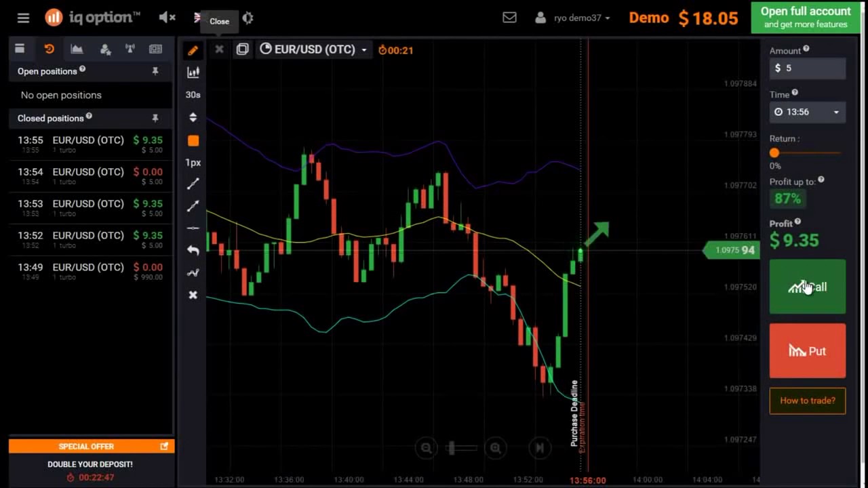Pin the Open positions section
Screen dimensions: 868x488
[x=155, y=71]
